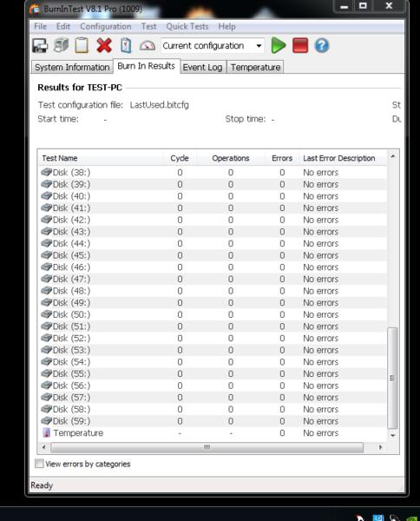
Task: Switch to the Temperature tab
Action: point(255,68)
